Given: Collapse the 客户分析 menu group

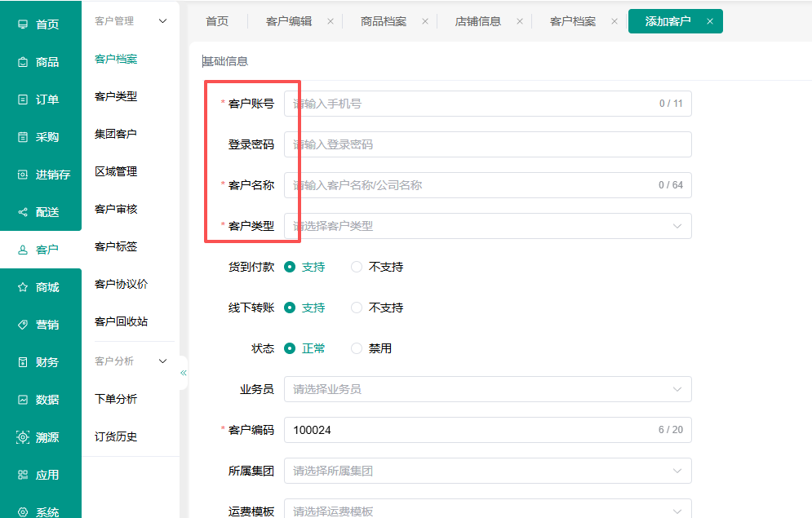Looking at the screenshot, I should point(162,361).
